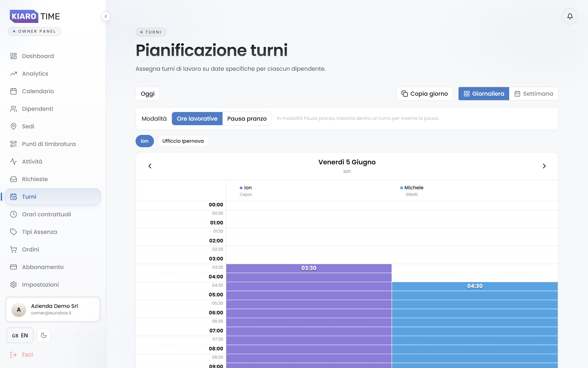Image resolution: width=588 pixels, height=368 pixels.
Task: Open Analytics page
Action: tap(53, 74)
